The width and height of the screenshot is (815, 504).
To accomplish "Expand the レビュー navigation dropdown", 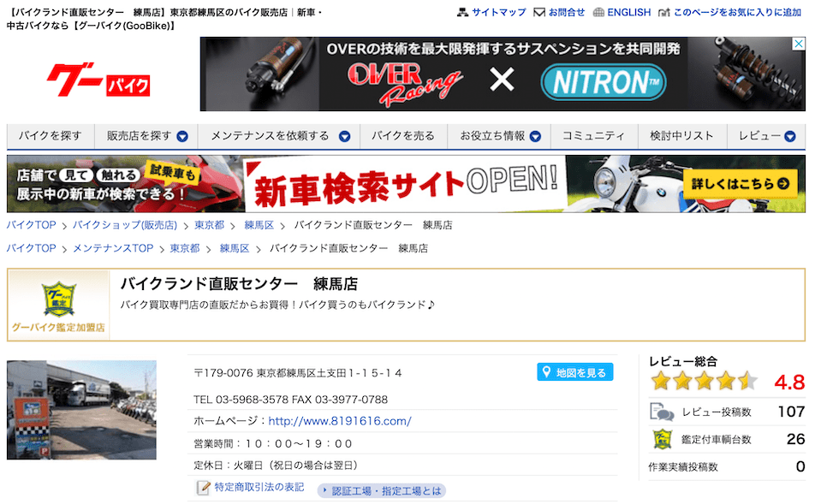I will tap(789, 136).
